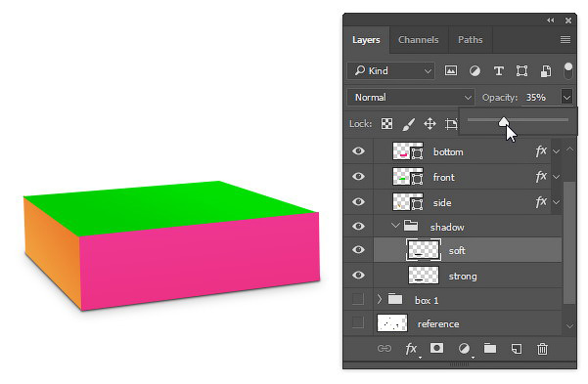Lock image pixels brush icon
Viewport: 588px width, 384px height.
click(408, 124)
